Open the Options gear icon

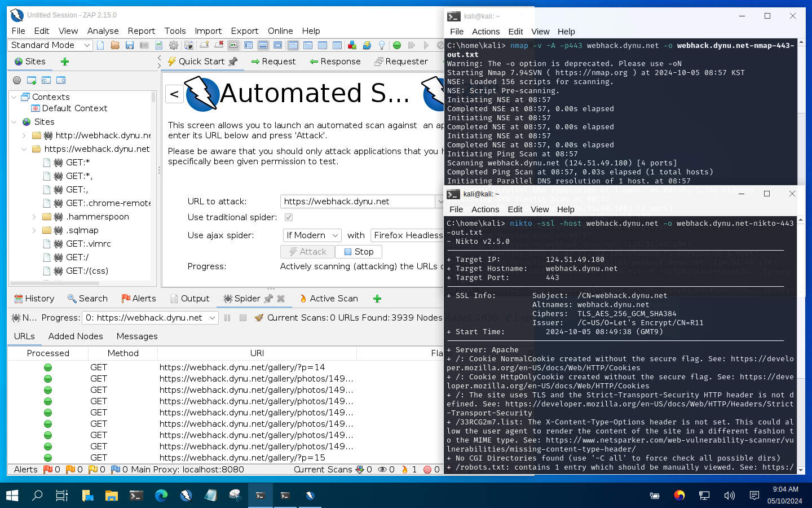pos(174,45)
